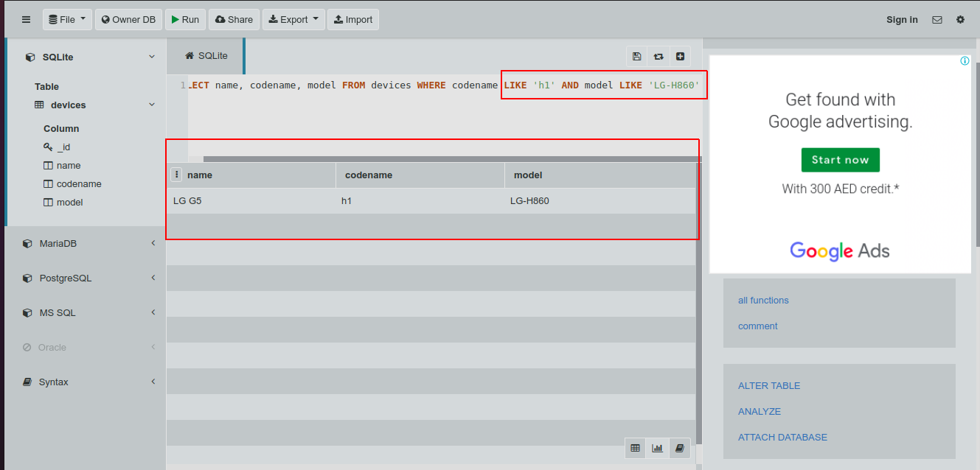
Task: Open the settings gear icon
Action: [960, 20]
